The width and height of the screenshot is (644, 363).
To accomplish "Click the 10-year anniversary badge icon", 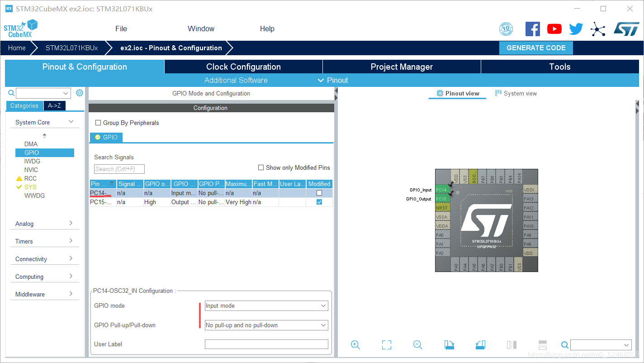I will click(506, 29).
